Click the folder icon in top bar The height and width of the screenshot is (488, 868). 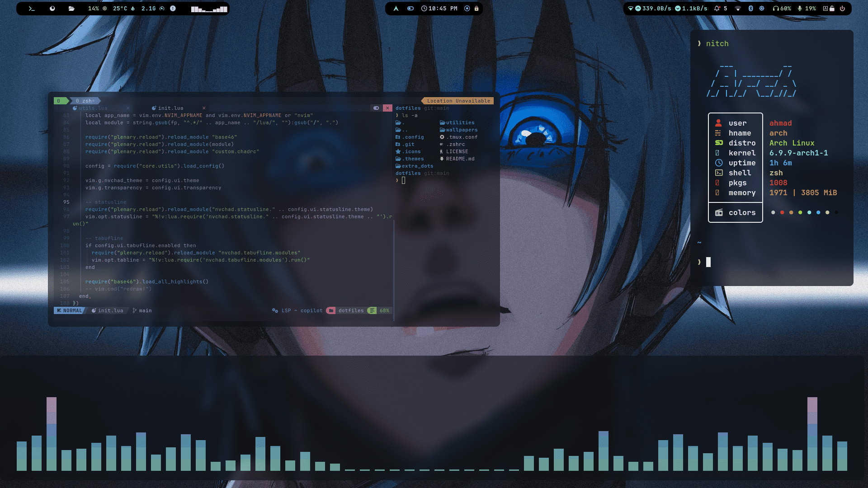[71, 9]
